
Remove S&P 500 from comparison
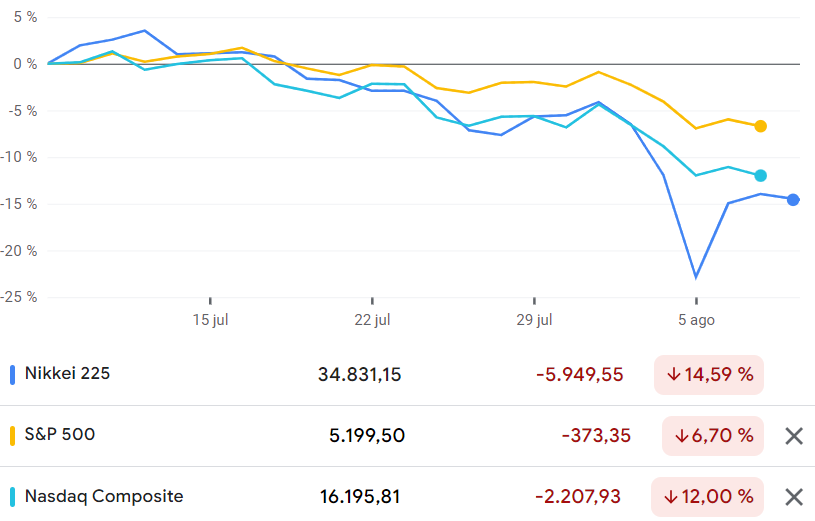click(x=794, y=436)
